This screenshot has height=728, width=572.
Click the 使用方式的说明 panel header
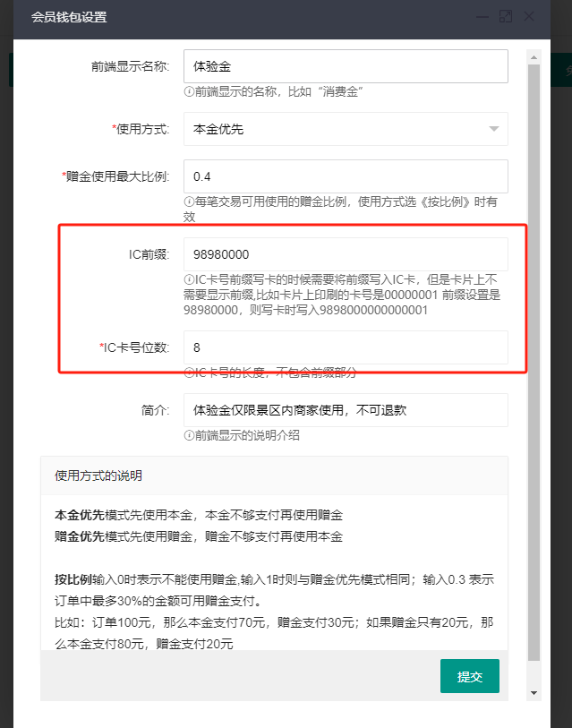(274, 475)
